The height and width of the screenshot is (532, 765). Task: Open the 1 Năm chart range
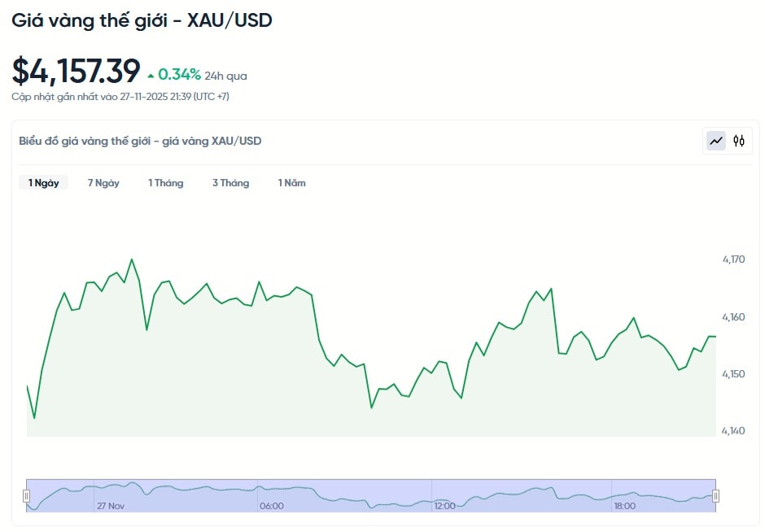tap(291, 183)
